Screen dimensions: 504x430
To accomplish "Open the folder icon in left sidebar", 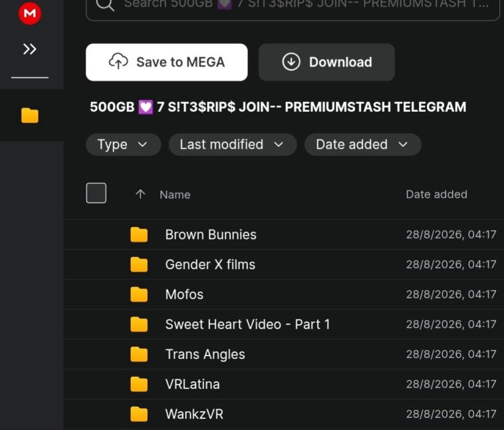I will 30,116.
